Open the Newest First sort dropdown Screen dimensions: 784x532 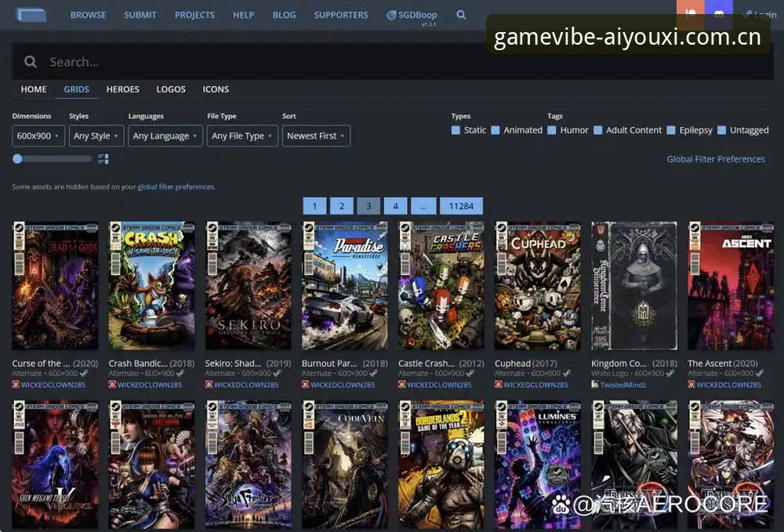(316, 136)
